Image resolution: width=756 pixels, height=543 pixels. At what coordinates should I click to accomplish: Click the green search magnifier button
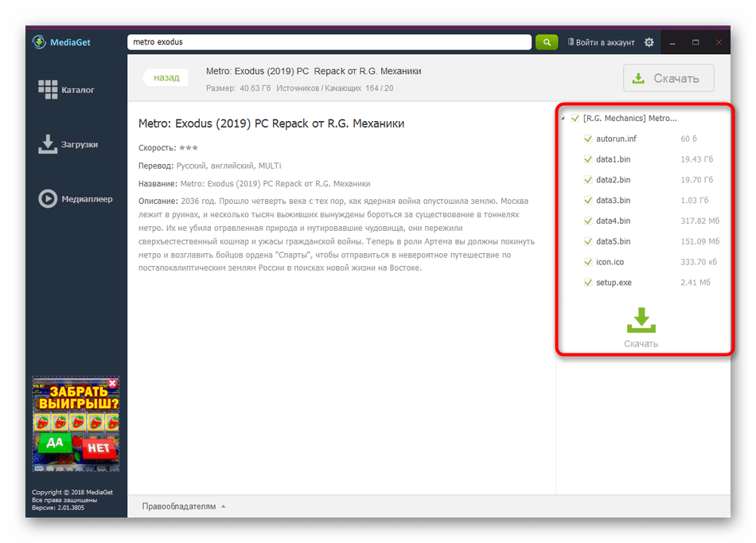click(547, 42)
